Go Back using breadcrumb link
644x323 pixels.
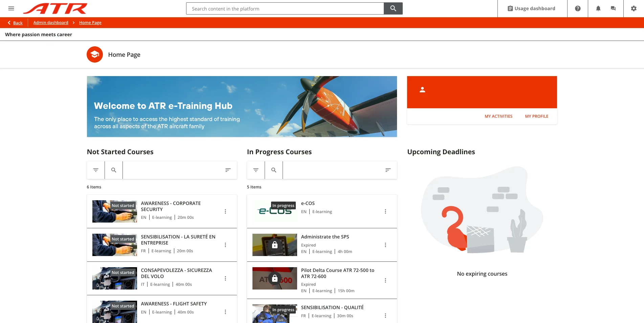point(15,23)
